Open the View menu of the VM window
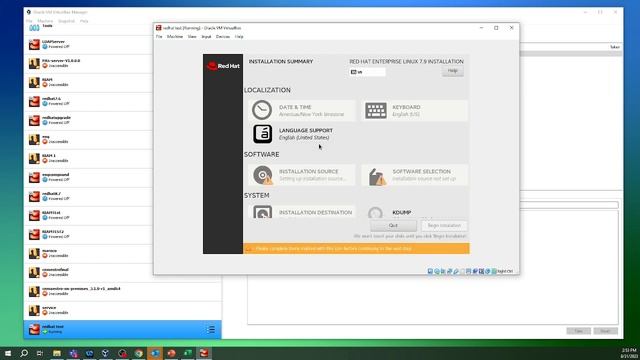640x360 pixels. pos(192,37)
